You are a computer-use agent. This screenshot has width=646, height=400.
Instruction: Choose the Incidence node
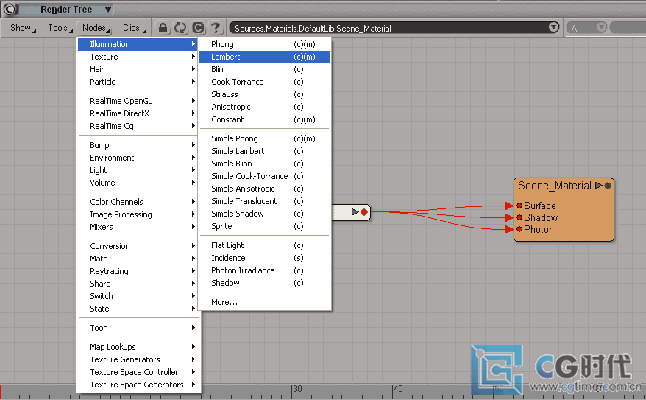coord(264,258)
